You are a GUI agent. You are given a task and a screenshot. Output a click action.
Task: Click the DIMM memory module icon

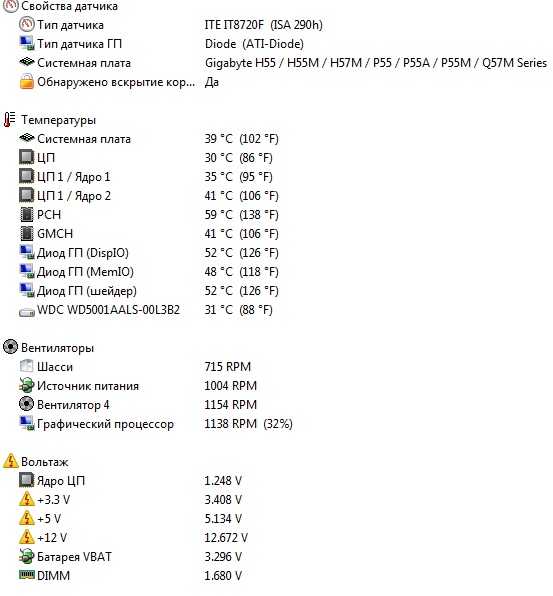pyautogui.click(x=27, y=574)
